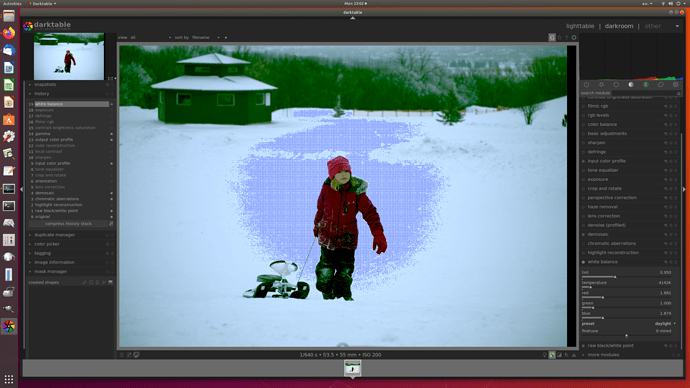Show effects modules group icon
This screenshot has width=690, height=388.
675,84
